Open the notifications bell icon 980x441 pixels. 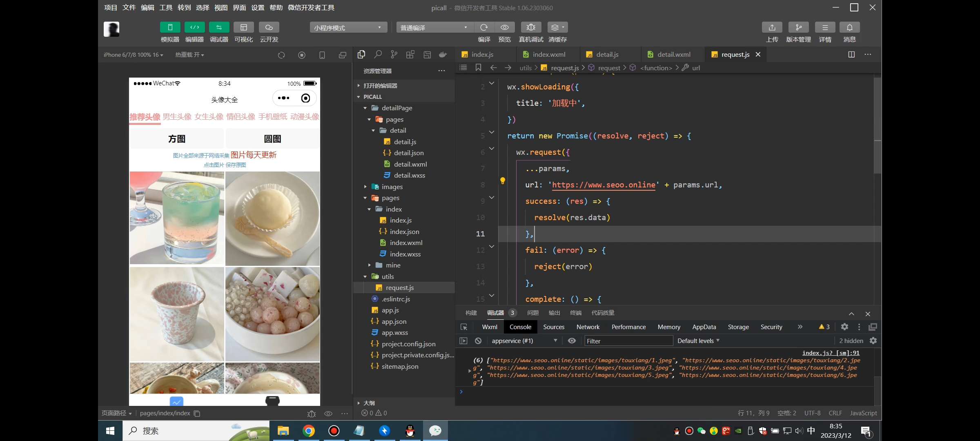849,27
